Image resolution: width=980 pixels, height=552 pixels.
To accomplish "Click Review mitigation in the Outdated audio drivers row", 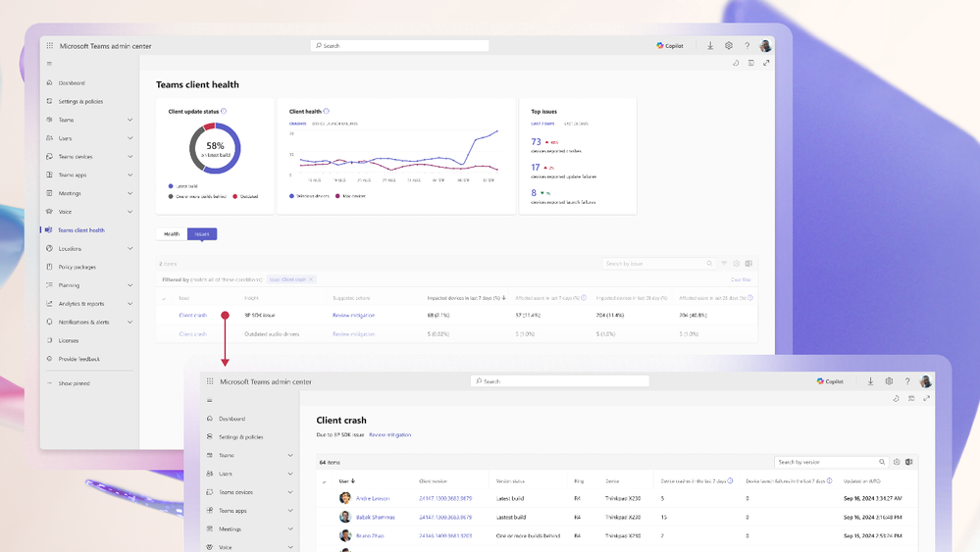I will click(x=354, y=334).
